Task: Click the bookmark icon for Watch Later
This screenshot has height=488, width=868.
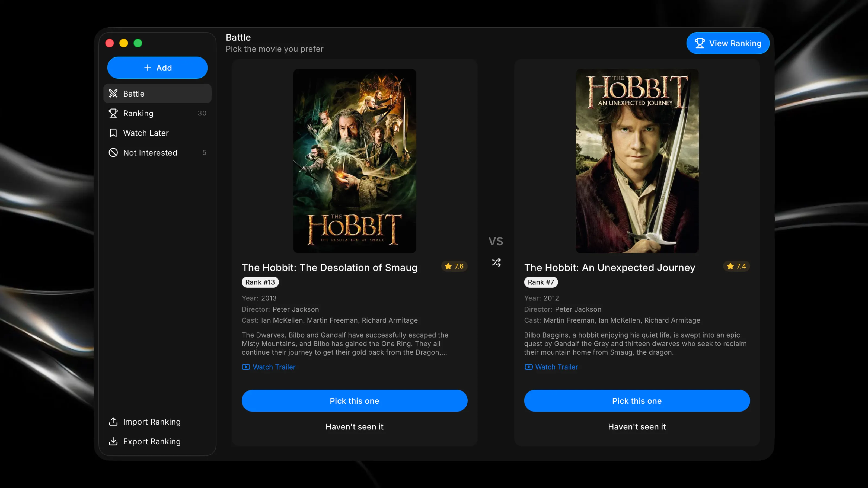Action: [113, 133]
